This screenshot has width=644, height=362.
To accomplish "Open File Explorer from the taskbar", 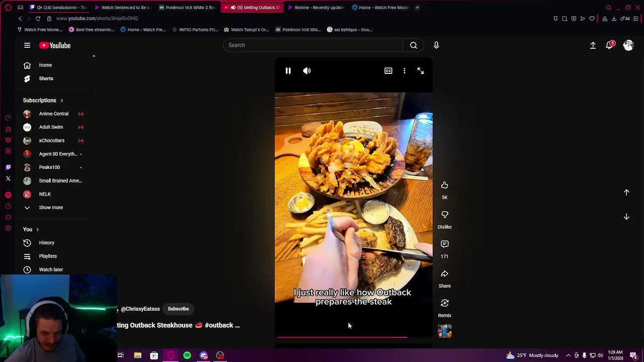I will pos(137,355).
